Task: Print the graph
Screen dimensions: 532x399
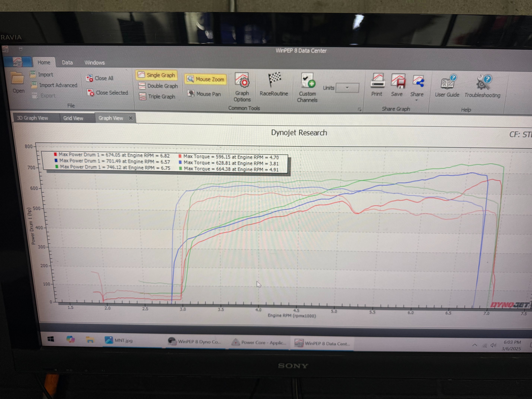Action: (377, 85)
